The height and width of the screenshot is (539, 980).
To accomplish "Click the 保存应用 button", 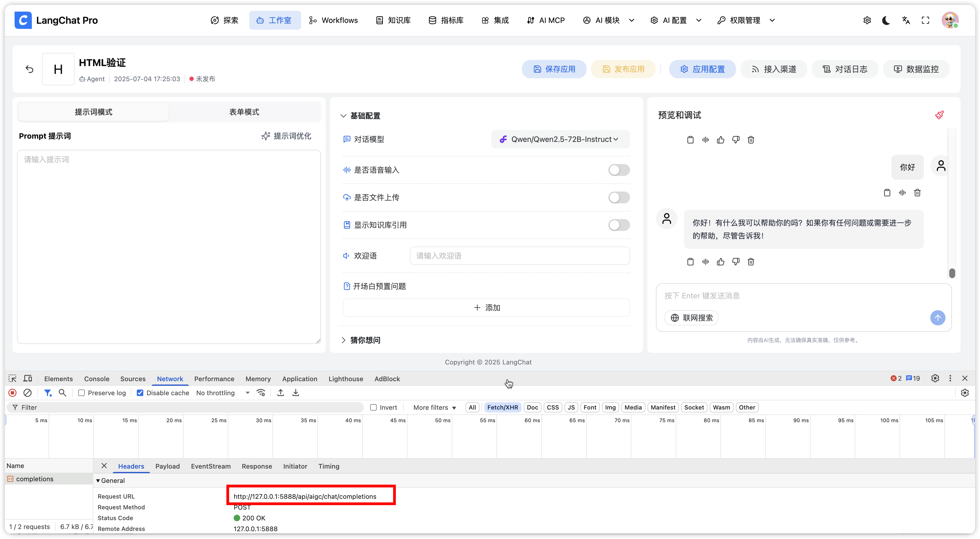I will 554,69.
